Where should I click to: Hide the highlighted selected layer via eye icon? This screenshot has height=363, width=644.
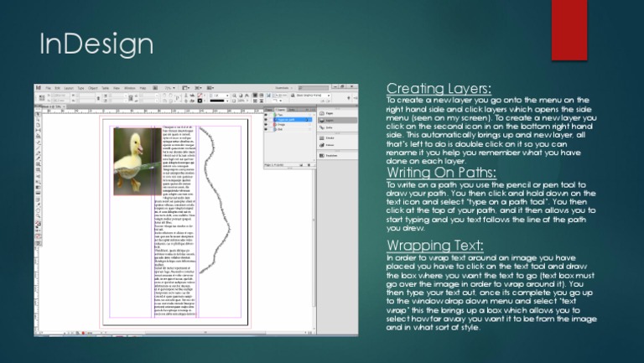tap(267, 120)
